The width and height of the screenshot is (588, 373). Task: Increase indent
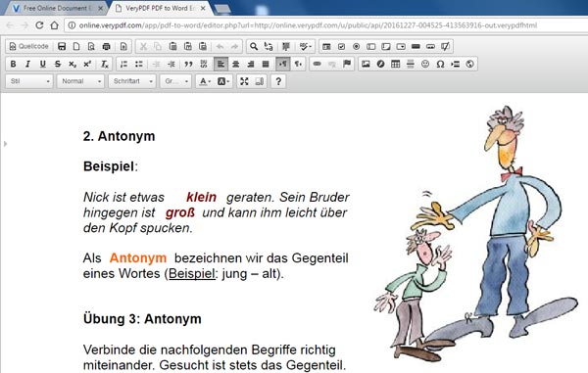click(171, 64)
